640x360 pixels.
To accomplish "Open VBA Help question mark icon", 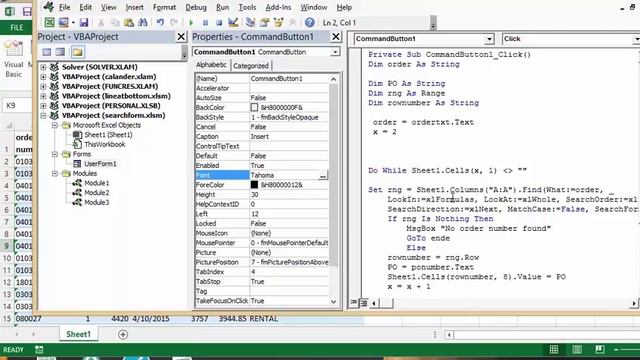I will 310,22.
